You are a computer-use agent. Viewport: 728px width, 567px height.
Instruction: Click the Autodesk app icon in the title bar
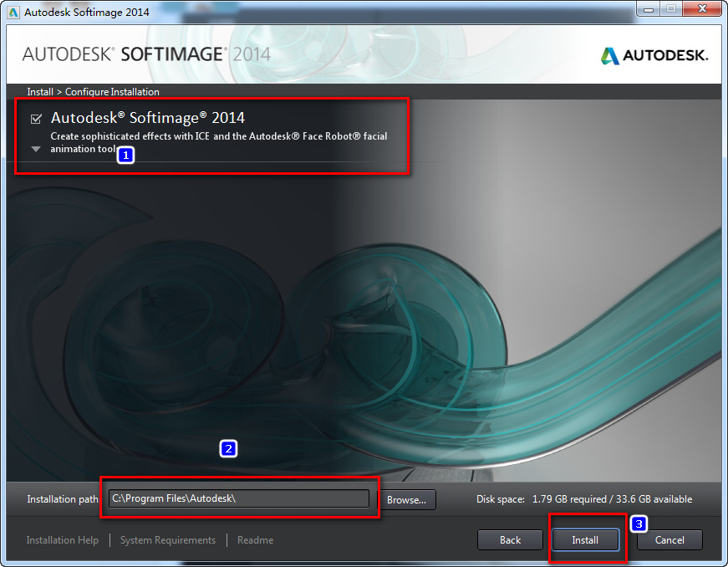(x=13, y=12)
